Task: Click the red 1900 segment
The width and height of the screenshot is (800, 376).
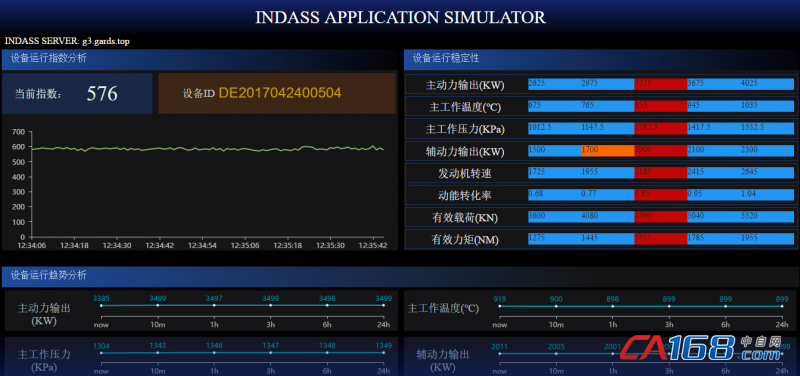Action: (x=661, y=151)
